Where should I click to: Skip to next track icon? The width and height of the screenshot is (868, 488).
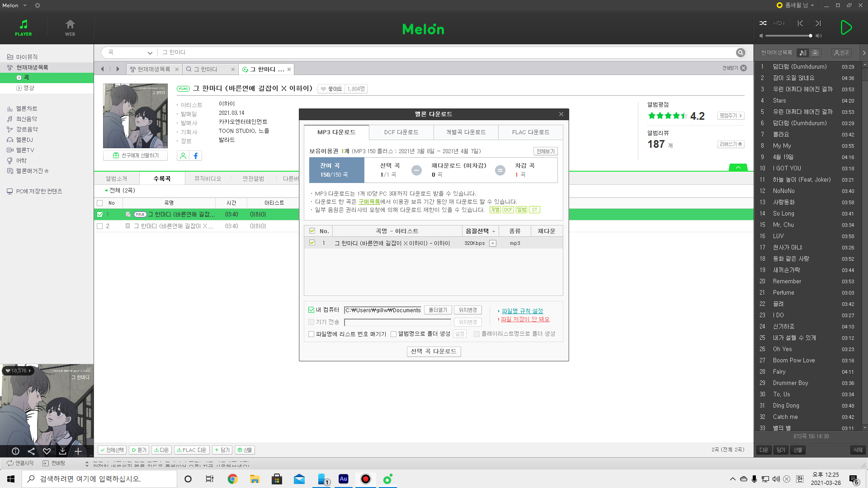click(x=818, y=23)
